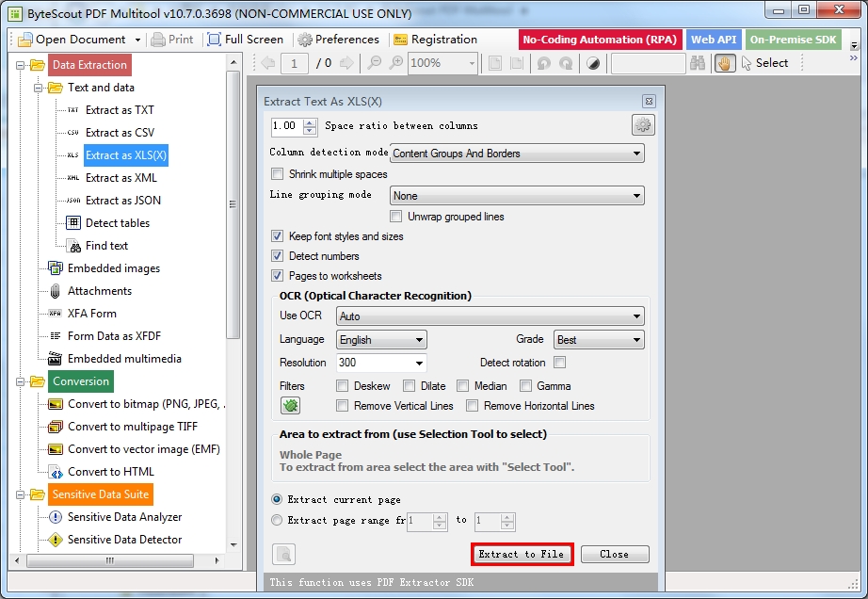Select Convert to bitmap option
Screen dimensions: 868x599
click(144, 404)
